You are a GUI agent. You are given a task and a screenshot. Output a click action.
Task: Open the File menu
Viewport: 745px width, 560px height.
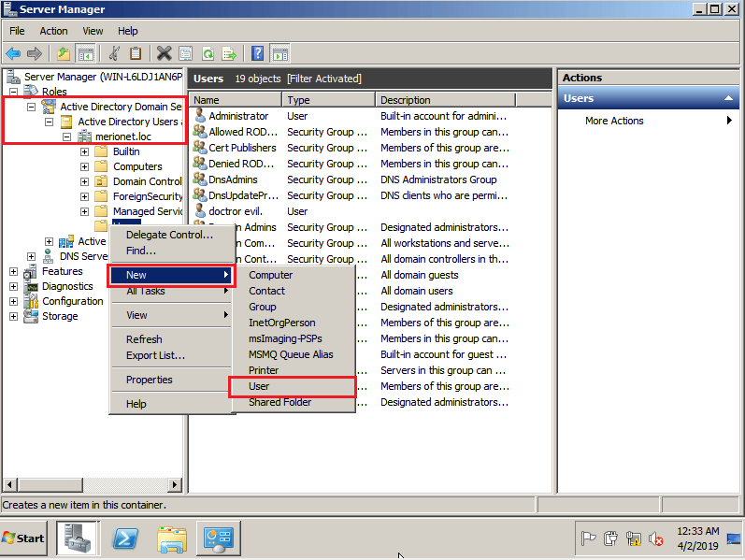tap(17, 31)
